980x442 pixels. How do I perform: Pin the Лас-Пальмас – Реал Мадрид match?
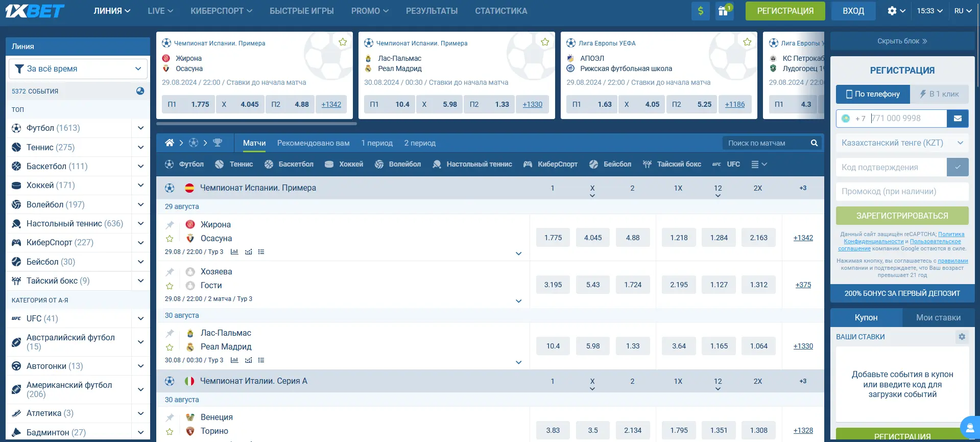tap(170, 333)
